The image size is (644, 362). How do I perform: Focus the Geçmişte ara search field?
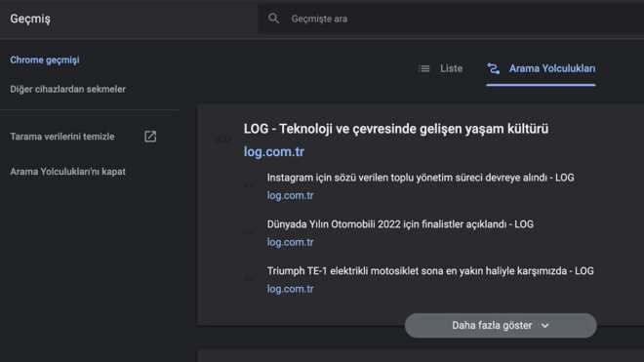pos(451,19)
